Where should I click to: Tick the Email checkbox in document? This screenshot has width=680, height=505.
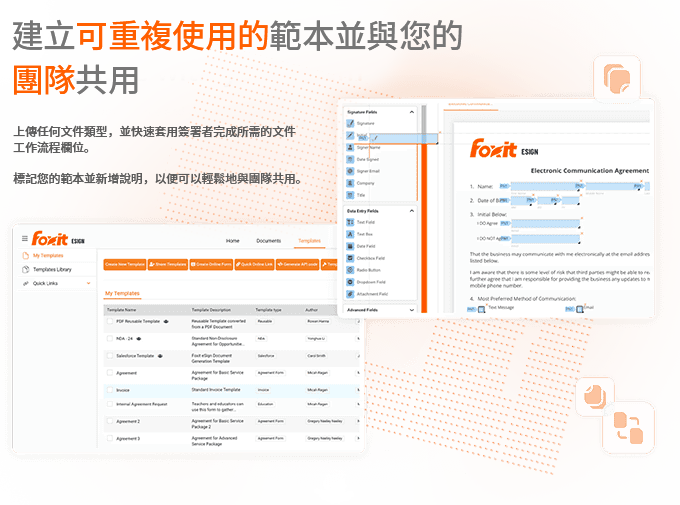[580, 309]
